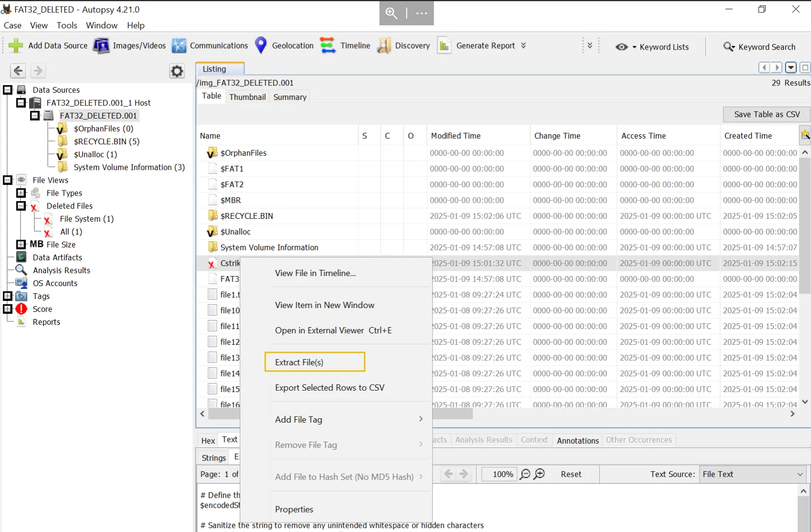Switch to the Summary tab
The image size is (811, 532).
point(290,97)
